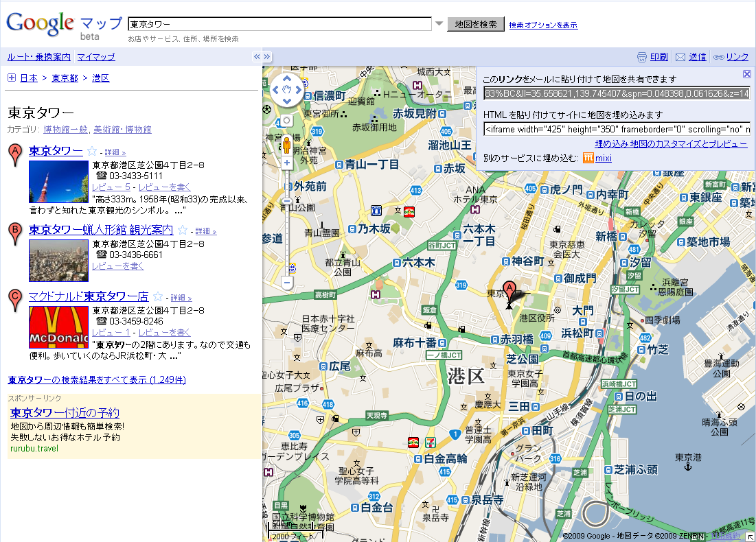Click the red marker A in results list
Viewport: 756px width, 542px height.
15,154
